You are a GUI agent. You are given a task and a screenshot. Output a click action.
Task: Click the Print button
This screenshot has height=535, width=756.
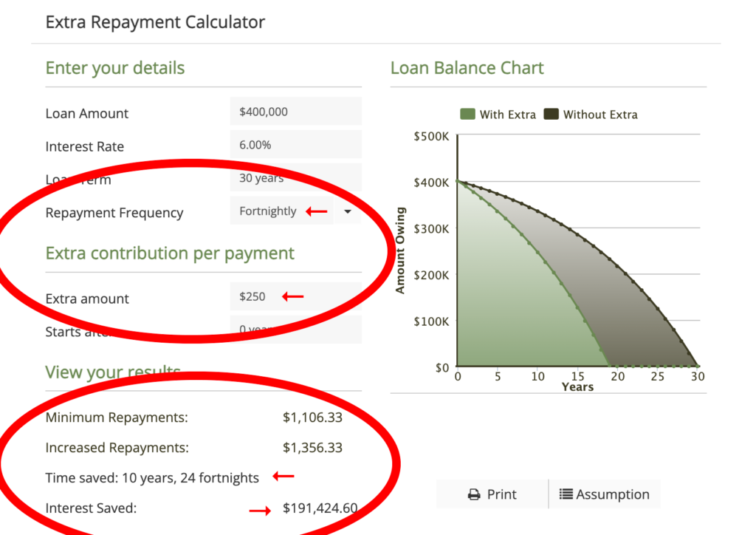491,494
